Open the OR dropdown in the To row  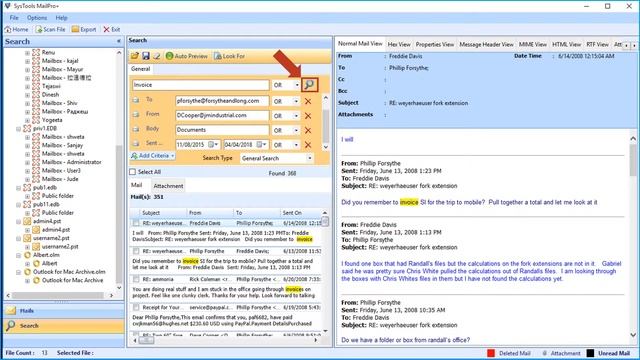[297, 101]
